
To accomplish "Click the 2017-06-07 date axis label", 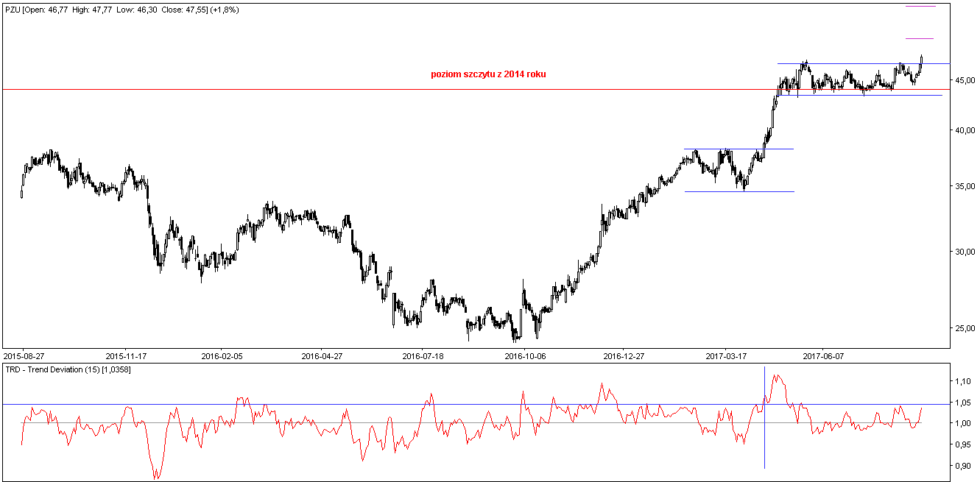I will point(822,355).
